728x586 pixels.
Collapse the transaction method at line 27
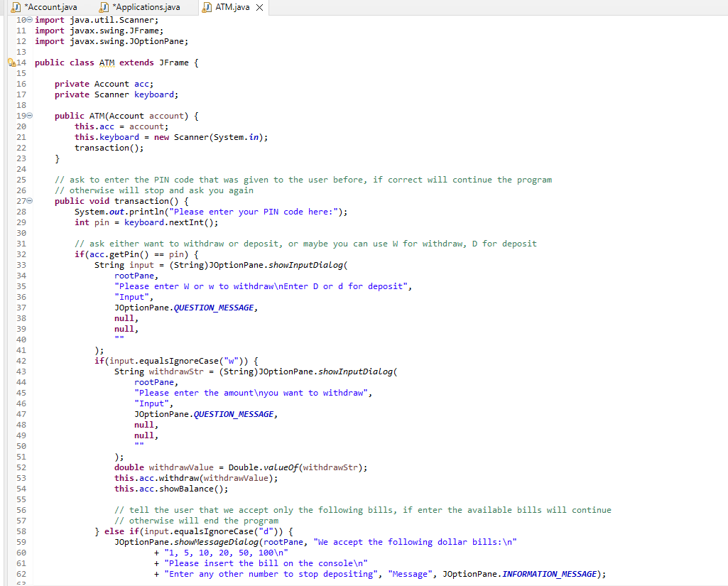pos(31,201)
